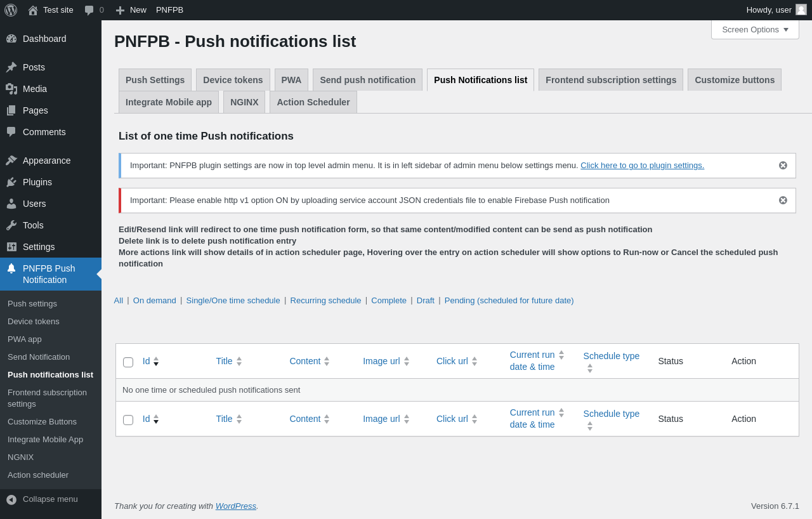The image size is (812, 519).
Task: Check the select-all checkbox in table footer
Action: click(128, 419)
